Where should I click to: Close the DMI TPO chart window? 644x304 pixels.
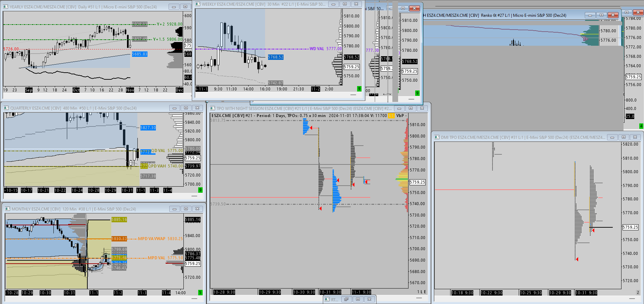click(x=635, y=137)
